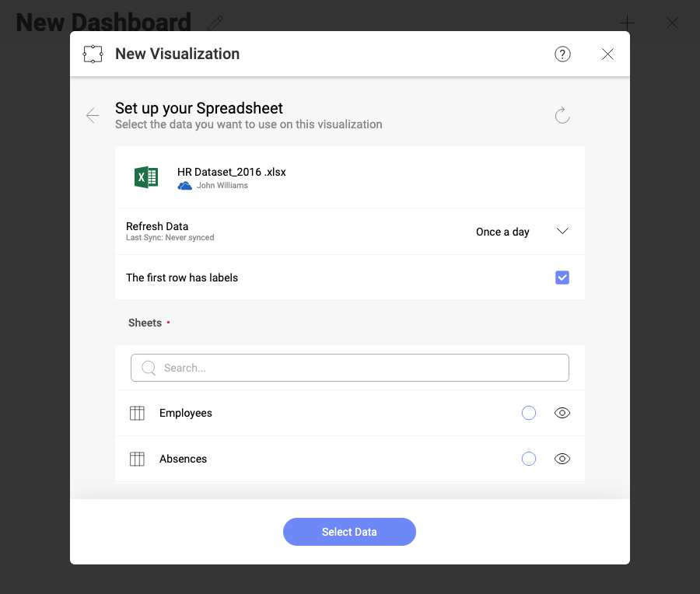Screen dimensions: 700x594
Task: Click the table icon next to Absences
Action: 137,459
